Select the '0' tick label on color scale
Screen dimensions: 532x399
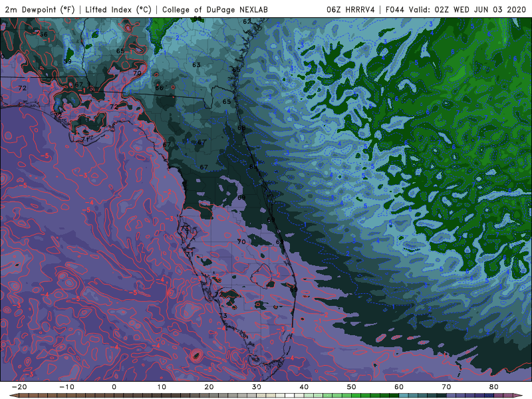click(114, 387)
